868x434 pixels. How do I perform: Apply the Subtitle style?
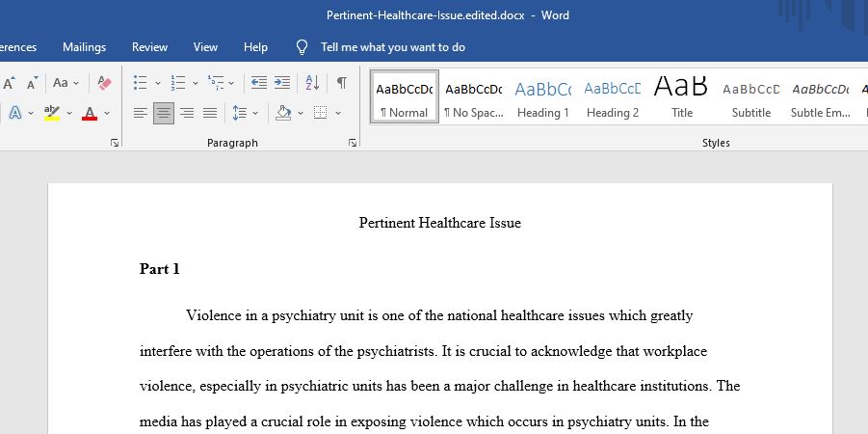click(x=751, y=97)
